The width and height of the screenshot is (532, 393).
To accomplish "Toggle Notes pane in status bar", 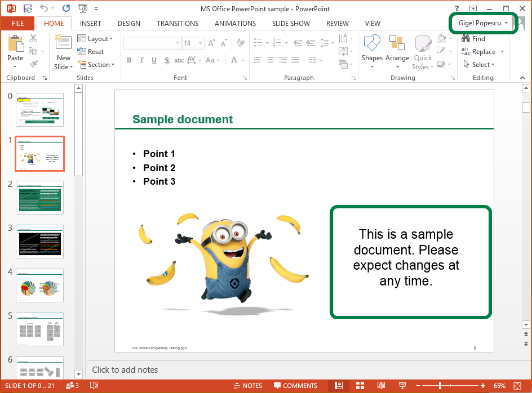I will [247, 386].
